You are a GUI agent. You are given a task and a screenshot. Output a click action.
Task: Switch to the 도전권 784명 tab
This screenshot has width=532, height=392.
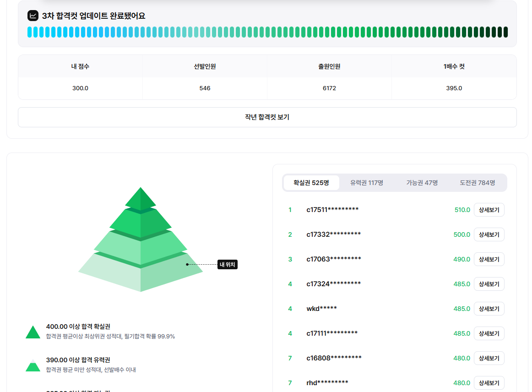coord(478,183)
